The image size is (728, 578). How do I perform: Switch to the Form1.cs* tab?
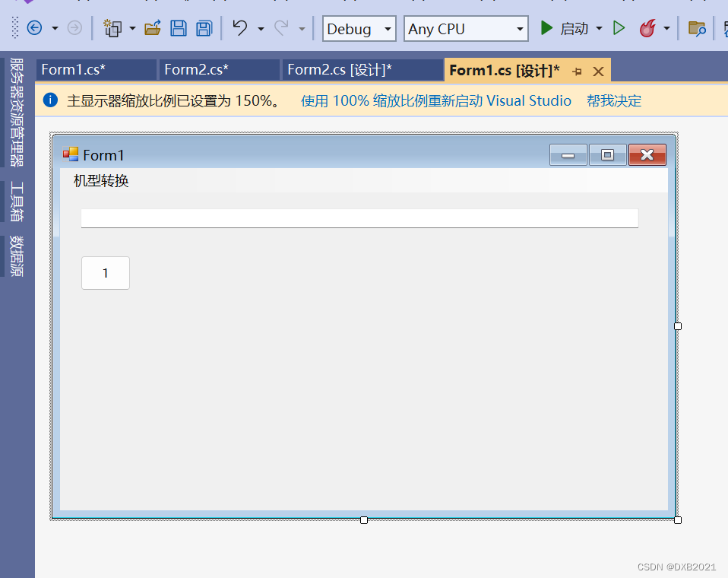click(96, 70)
